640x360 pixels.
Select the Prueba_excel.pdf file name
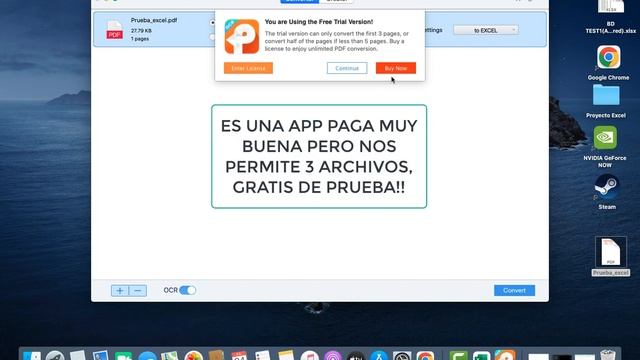[154, 20]
